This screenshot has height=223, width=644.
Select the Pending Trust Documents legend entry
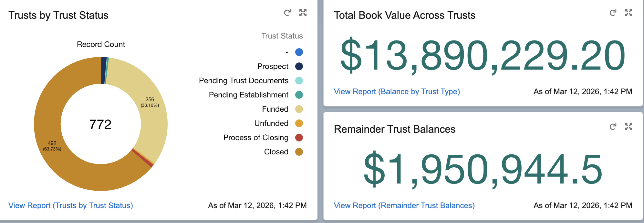(x=244, y=81)
